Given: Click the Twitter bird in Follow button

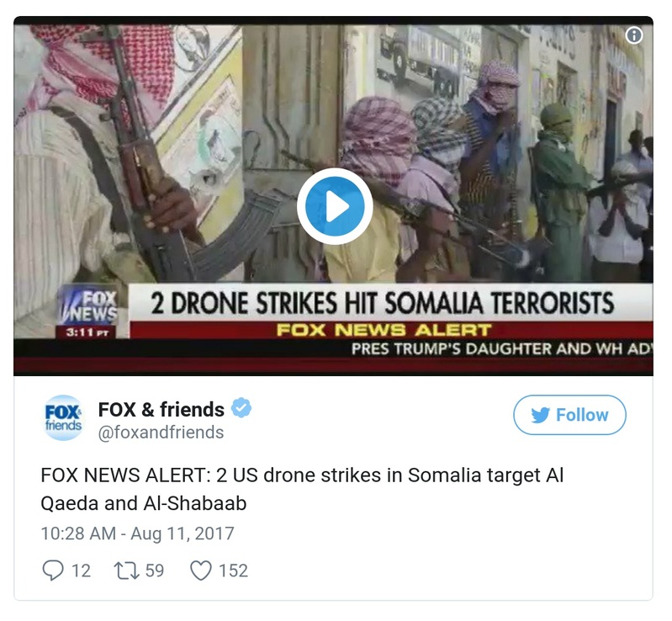Looking at the screenshot, I should [x=541, y=415].
